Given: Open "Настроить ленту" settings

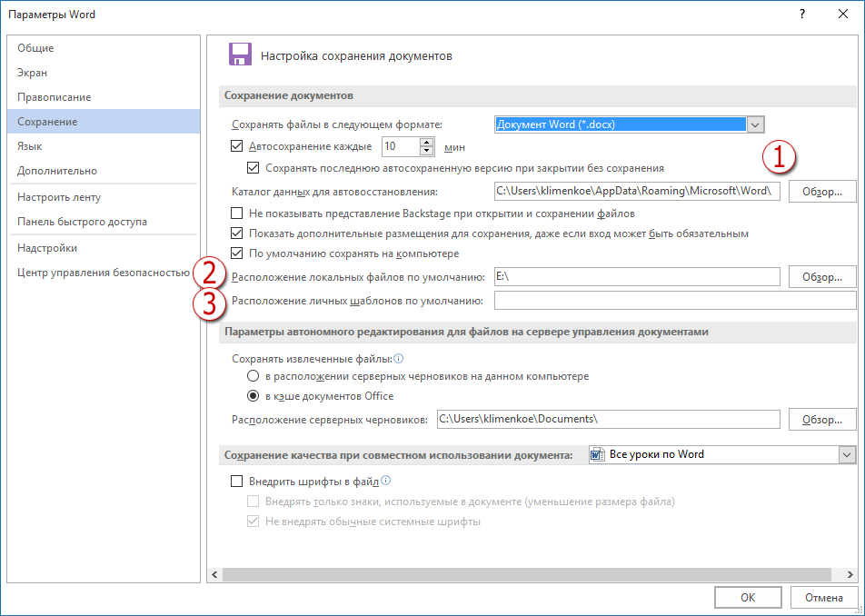Looking at the screenshot, I should point(104,197).
